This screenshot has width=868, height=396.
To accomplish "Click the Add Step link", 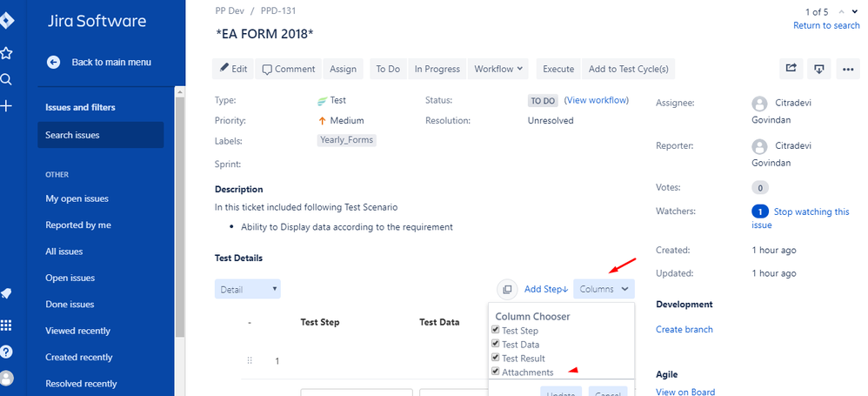I will tap(546, 289).
